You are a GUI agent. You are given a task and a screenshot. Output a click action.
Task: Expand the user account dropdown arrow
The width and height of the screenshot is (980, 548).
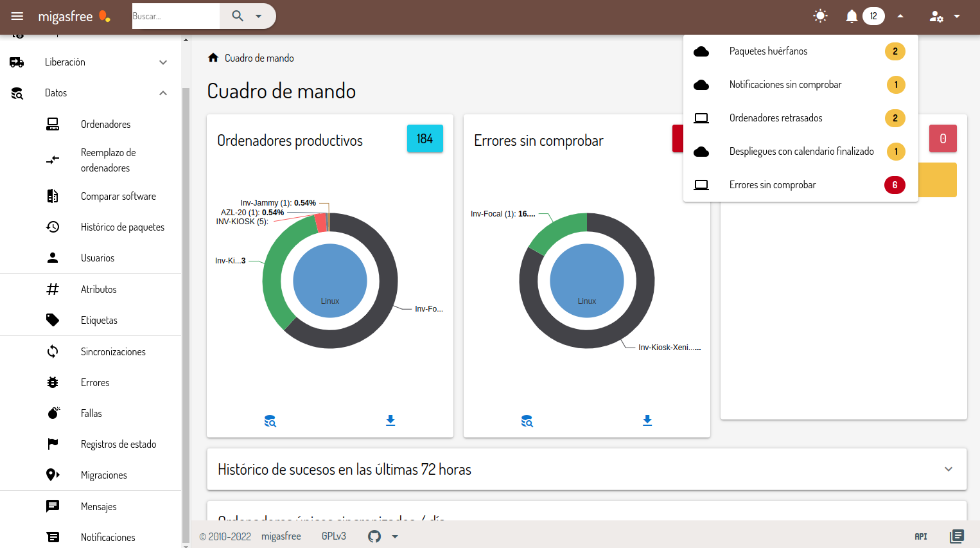coord(957,16)
